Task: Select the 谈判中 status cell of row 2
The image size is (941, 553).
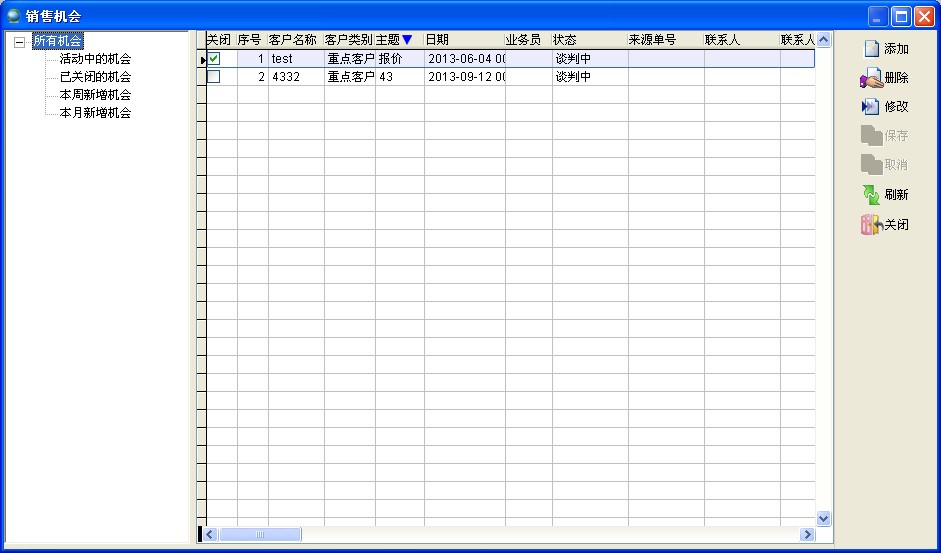Action: pyautogui.click(x=589, y=77)
